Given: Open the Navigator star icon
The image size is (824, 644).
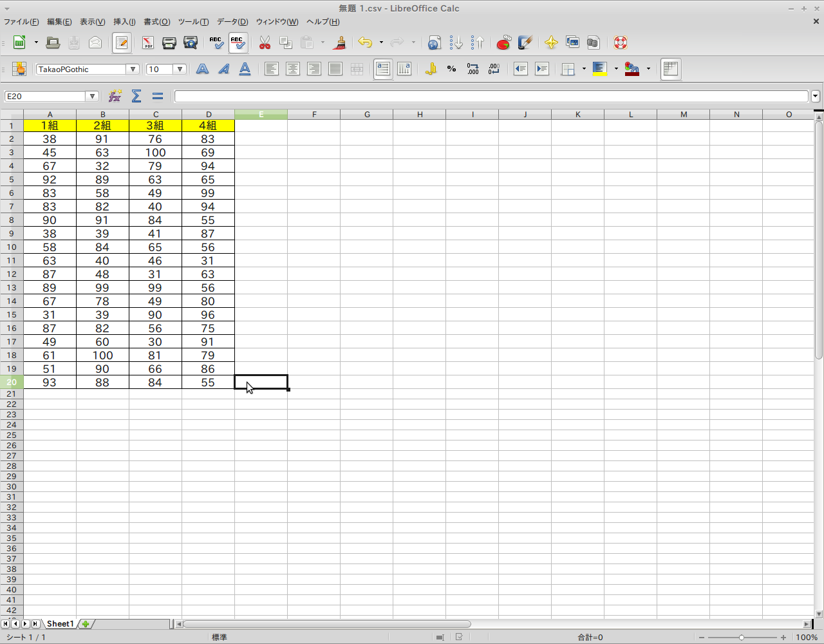Looking at the screenshot, I should (x=551, y=43).
